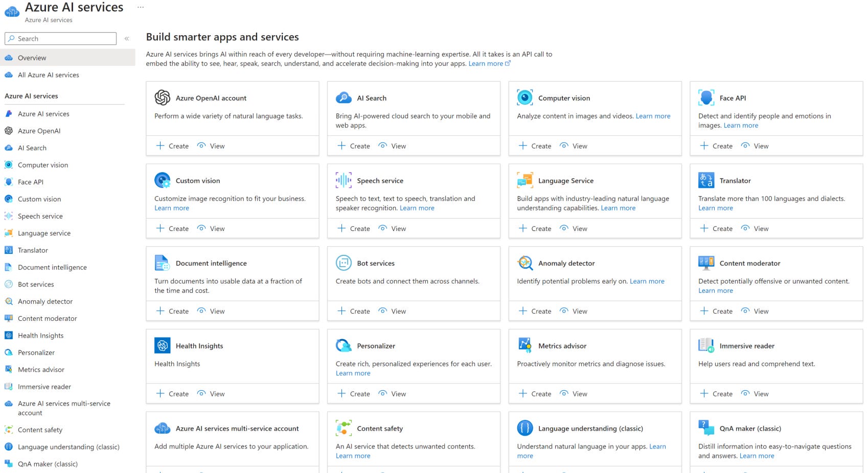The width and height of the screenshot is (868, 473).
Task: Create a Speech service resource
Action: 354,229
